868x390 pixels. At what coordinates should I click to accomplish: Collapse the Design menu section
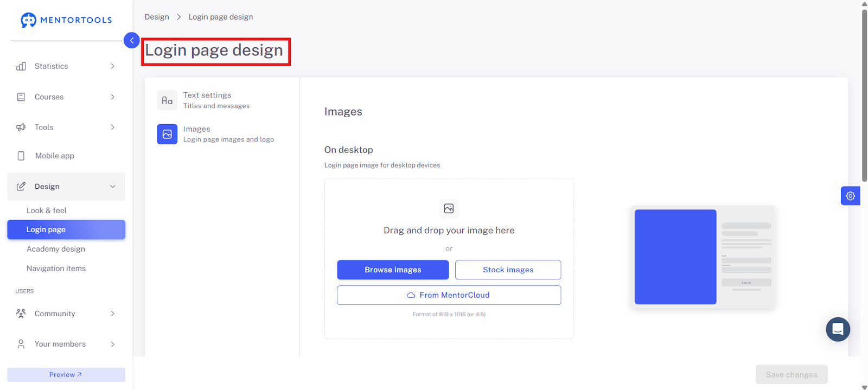click(113, 187)
